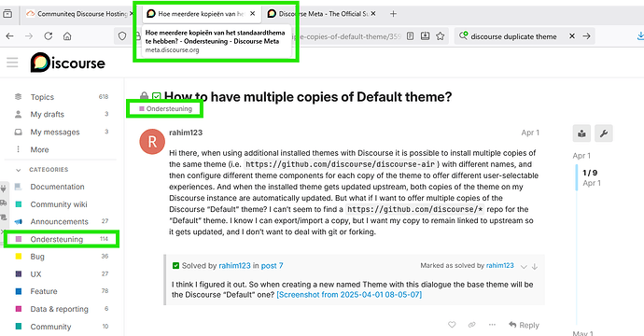
Task: Close the Discourse Meta tab
Action: point(373,14)
